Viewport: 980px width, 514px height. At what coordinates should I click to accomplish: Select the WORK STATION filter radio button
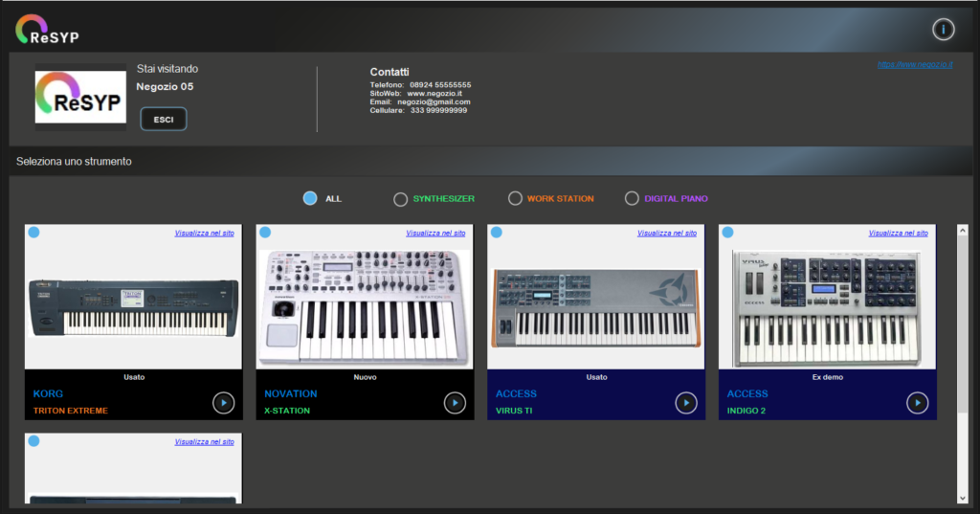(514, 198)
